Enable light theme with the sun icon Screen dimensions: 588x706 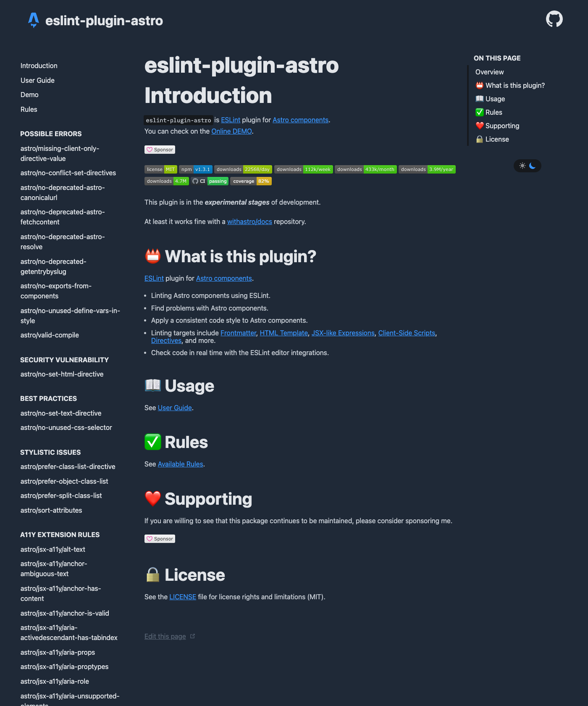click(x=522, y=166)
